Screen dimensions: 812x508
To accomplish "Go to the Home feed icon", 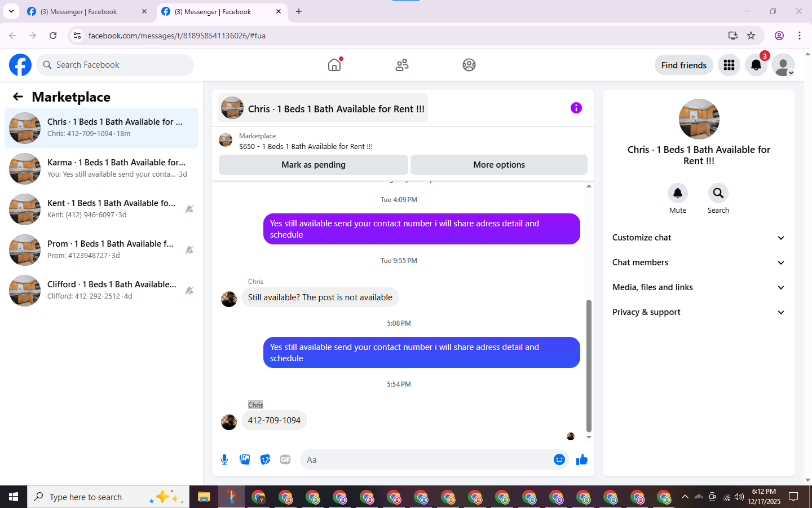I will coord(334,65).
